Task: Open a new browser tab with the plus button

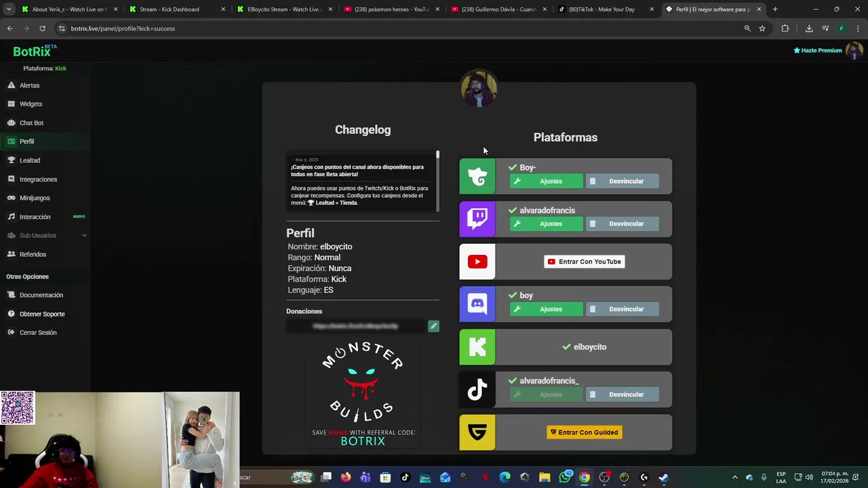Action: pos(775,9)
